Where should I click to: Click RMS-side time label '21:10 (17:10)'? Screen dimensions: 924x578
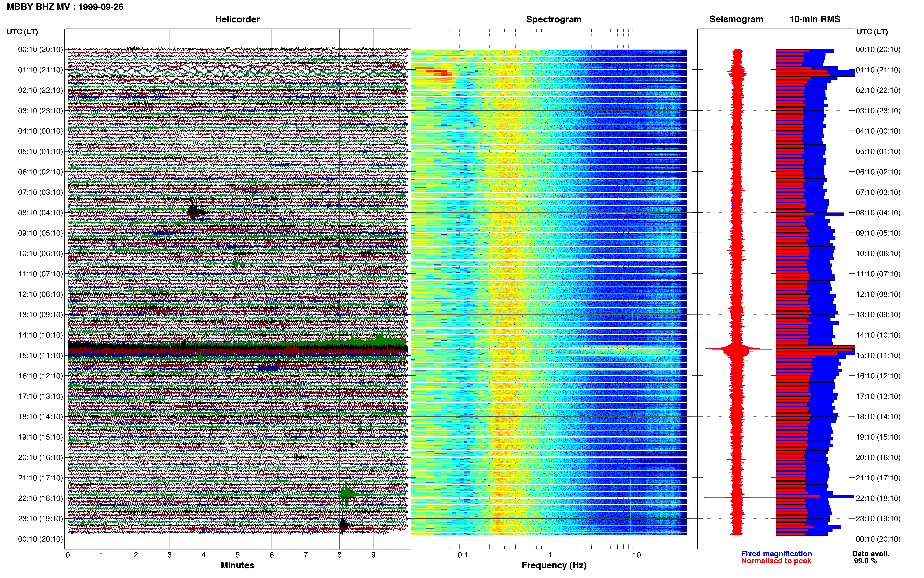pyautogui.click(x=878, y=478)
